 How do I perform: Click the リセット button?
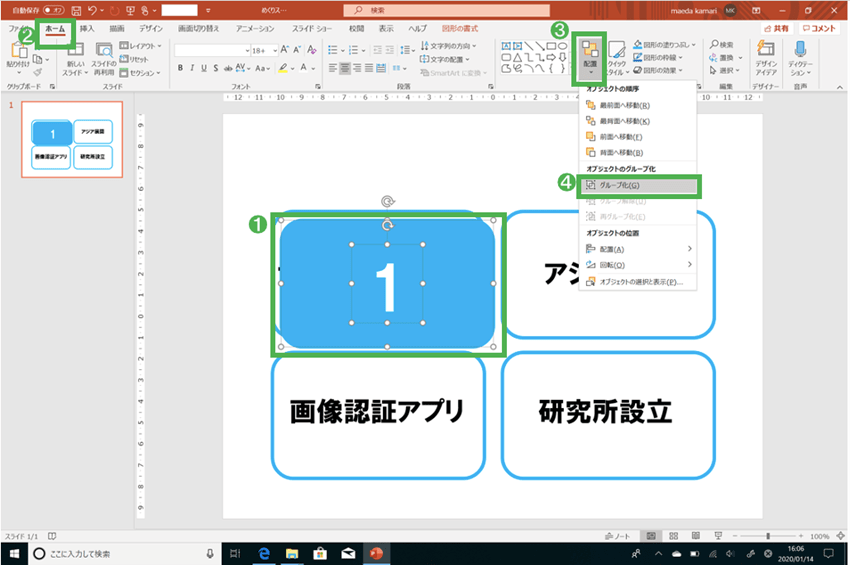(x=134, y=59)
